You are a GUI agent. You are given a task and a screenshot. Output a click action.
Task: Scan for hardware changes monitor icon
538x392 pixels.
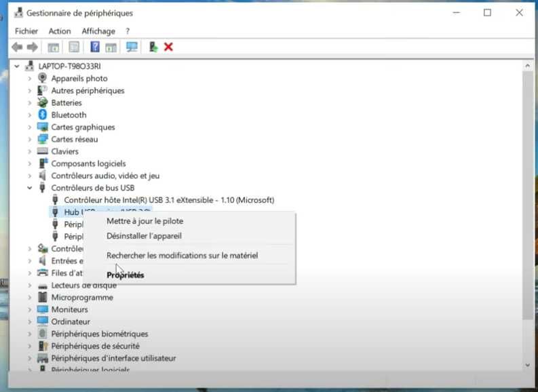coord(132,47)
